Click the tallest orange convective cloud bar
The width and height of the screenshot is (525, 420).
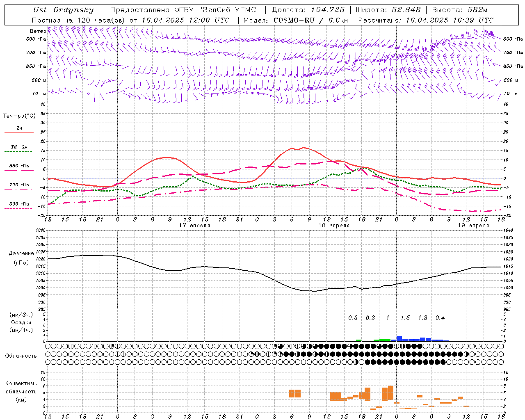tap(390, 393)
